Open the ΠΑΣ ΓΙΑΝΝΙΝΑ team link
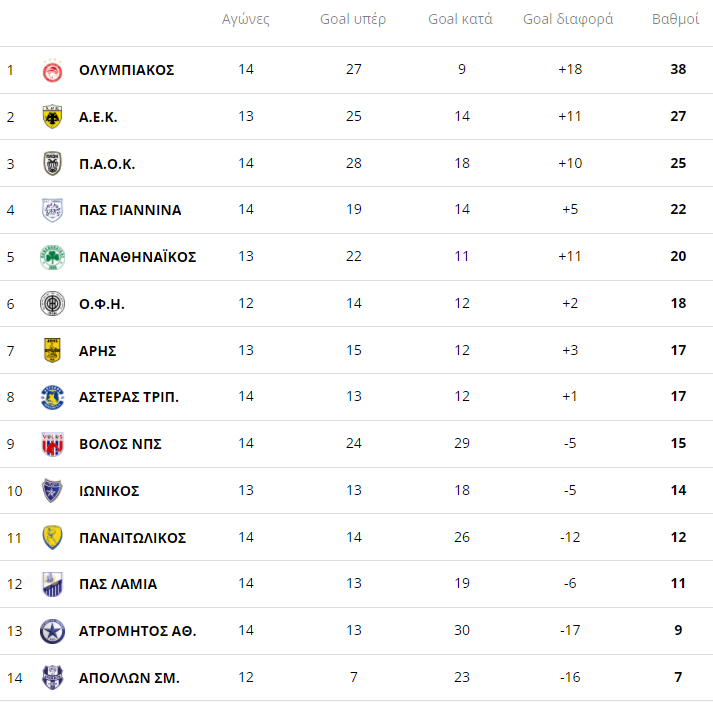The image size is (713, 702). [130, 210]
